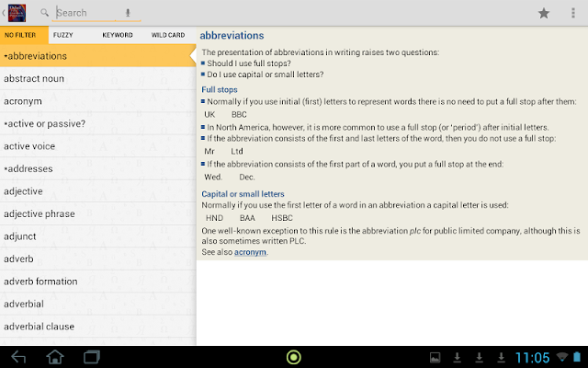
Task: Tap the search magnifier icon
Action: point(45,13)
